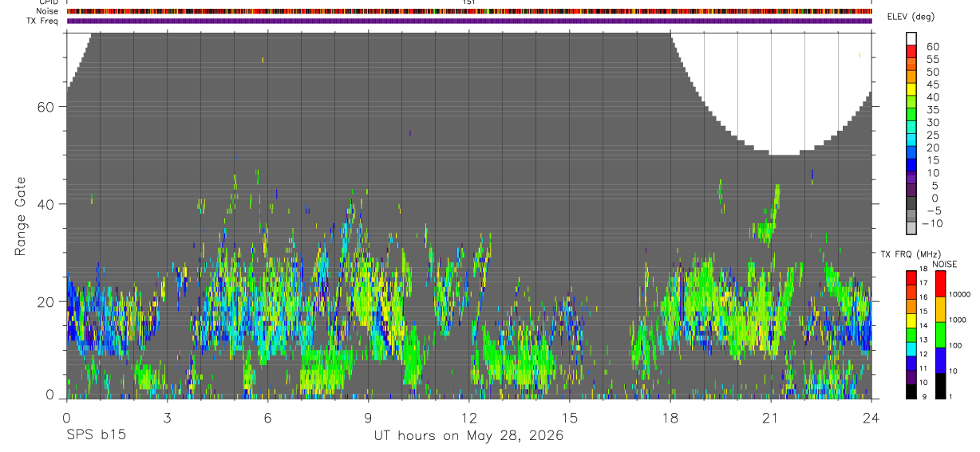Click the '10000' label on NOISE scale

(960, 294)
